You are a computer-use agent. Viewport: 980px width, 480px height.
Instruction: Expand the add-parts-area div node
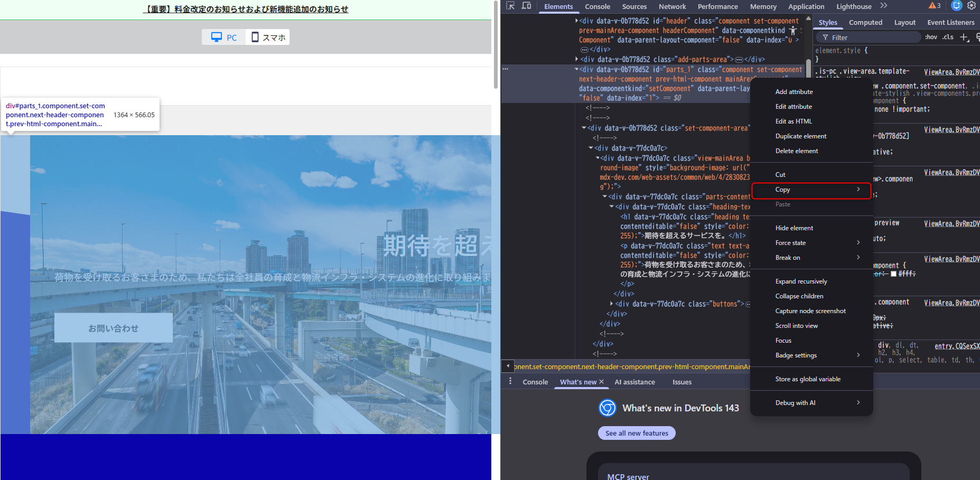tap(576, 59)
